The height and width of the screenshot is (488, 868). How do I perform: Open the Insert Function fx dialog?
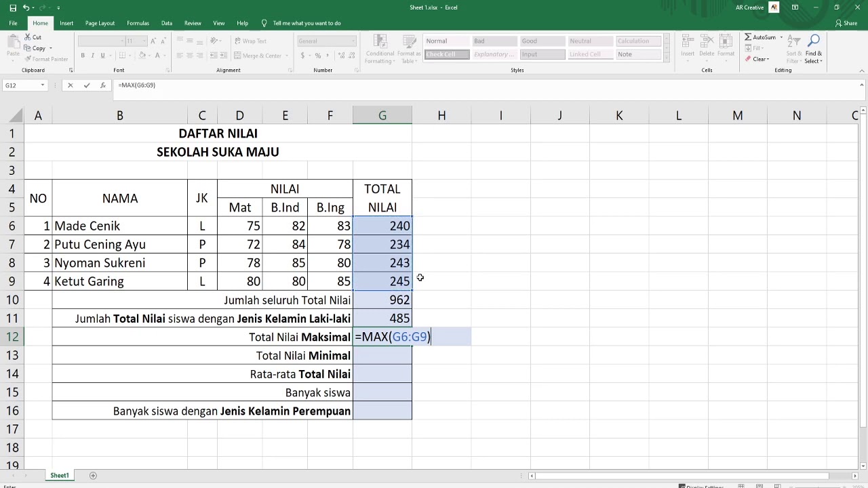[x=102, y=85]
